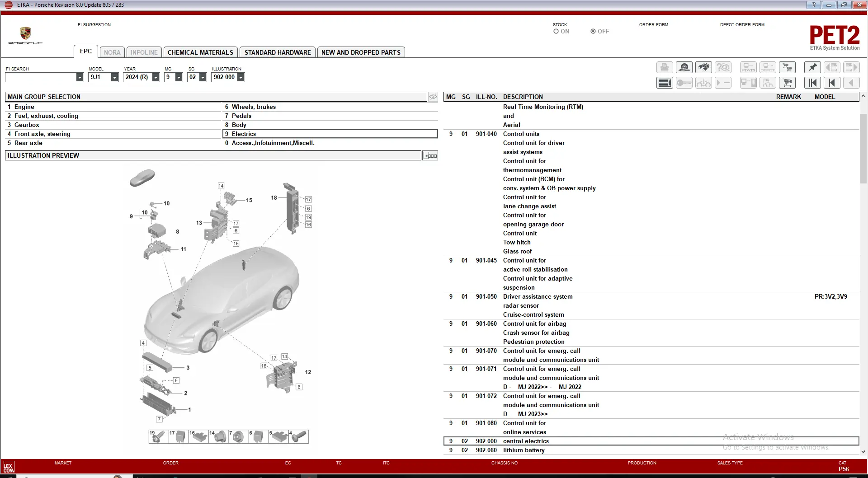Screen dimensions: 868x478
Task: Toggle main group selection visibility eye
Action: pyautogui.click(x=433, y=97)
